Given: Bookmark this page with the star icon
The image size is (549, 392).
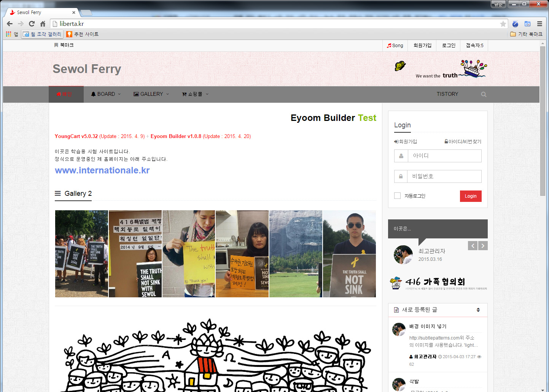Looking at the screenshot, I should point(503,24).
